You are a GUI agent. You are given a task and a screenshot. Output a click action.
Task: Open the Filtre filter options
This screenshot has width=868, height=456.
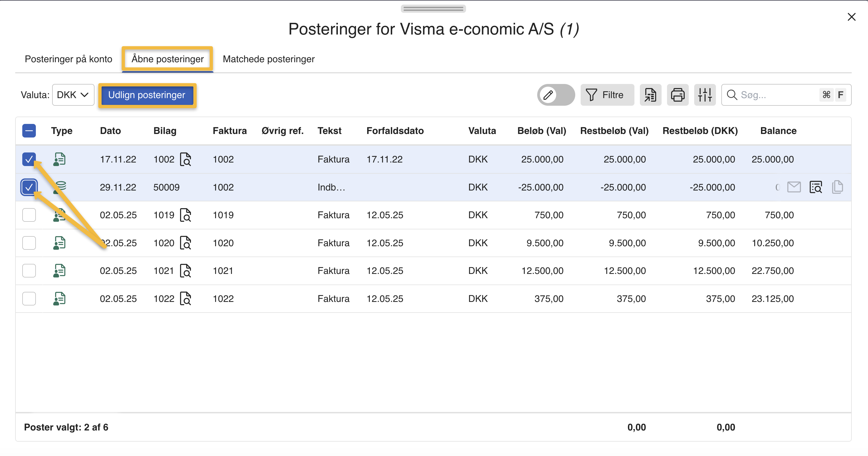tap(607, 95)
